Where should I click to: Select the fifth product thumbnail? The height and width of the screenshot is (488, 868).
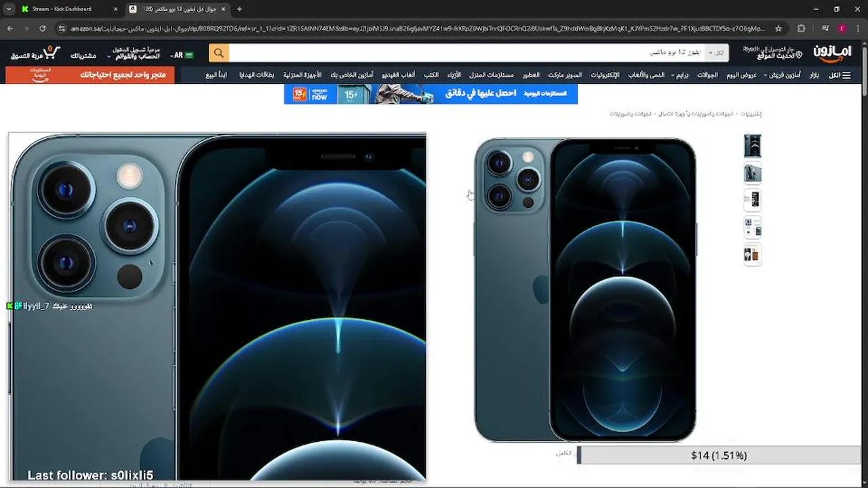pos(752,254)
